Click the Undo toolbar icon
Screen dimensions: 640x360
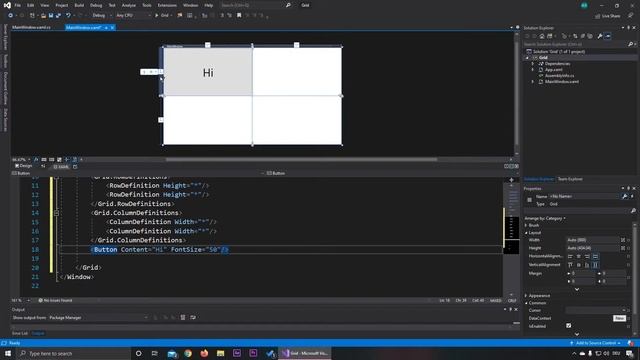tap(68, 16)
